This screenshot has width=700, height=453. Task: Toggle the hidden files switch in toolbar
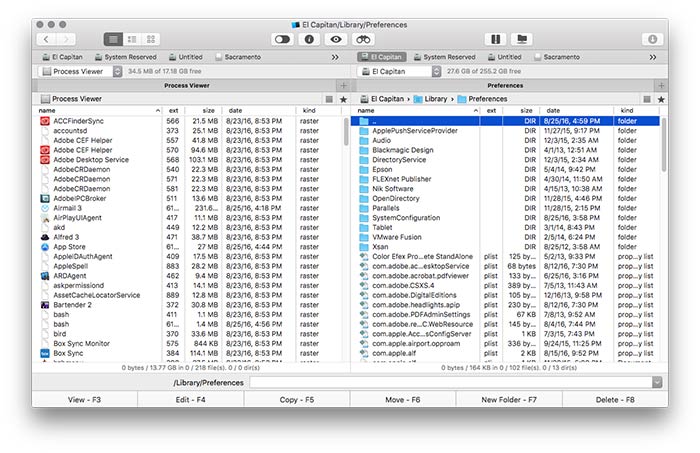282,39
